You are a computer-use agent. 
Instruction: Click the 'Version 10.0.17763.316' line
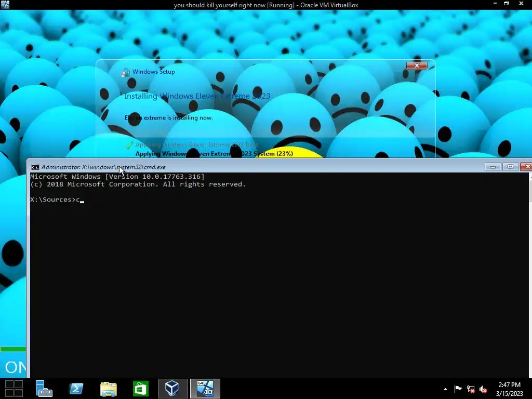coord(117,177)
